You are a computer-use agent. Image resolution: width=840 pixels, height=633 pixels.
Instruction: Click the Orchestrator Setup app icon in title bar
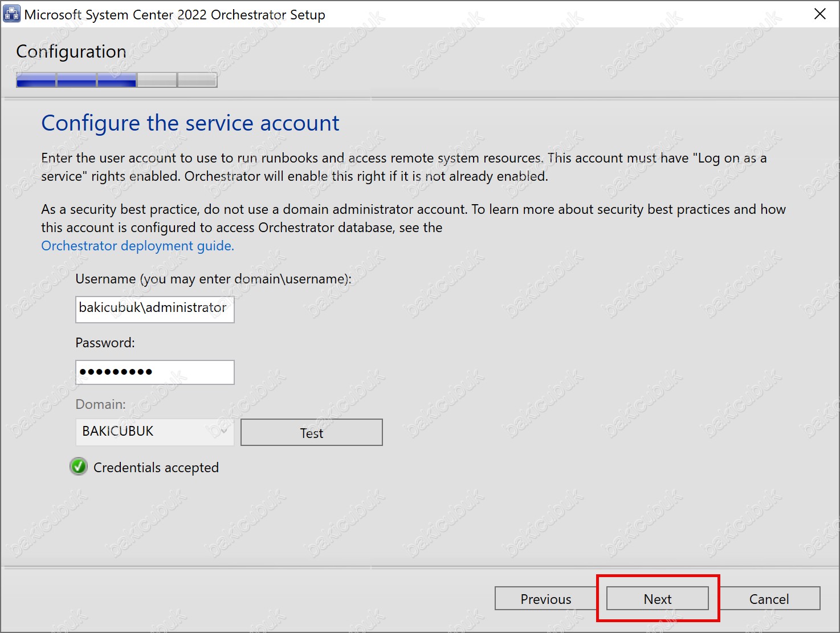pyautogui.click(x=11, y=14)
